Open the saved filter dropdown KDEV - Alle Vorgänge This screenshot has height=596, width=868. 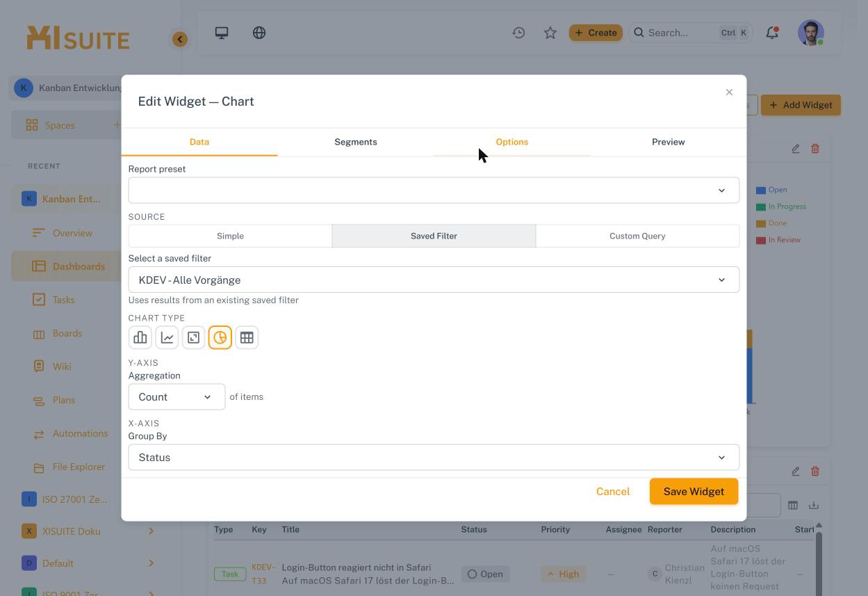pyautogui.click(x=434, y=280)
